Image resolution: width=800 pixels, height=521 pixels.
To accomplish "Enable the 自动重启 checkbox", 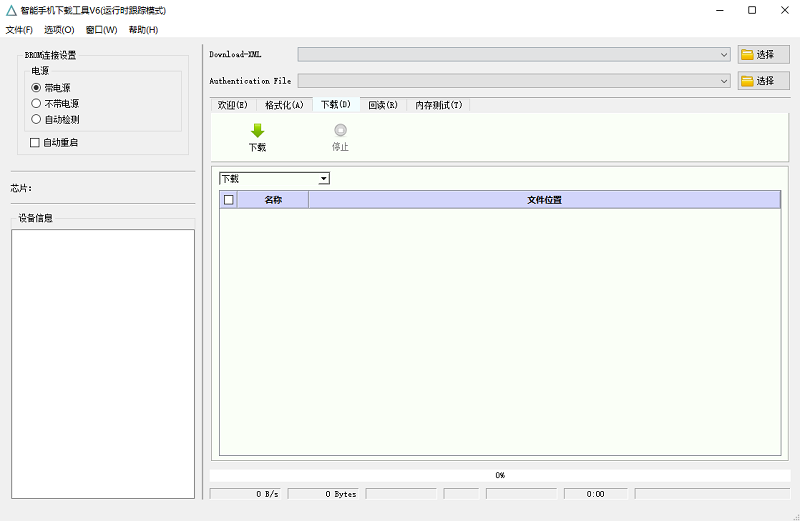I will 35,143.
